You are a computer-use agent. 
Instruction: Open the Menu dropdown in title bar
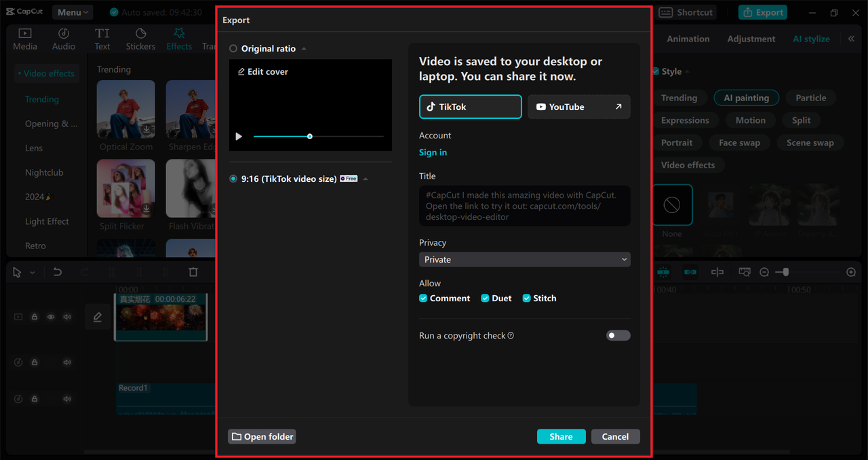click(73, 12)
